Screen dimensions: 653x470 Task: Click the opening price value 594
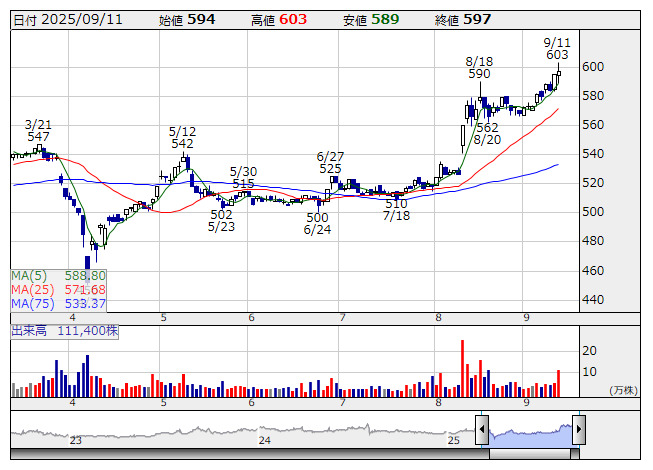click(201, 19)
